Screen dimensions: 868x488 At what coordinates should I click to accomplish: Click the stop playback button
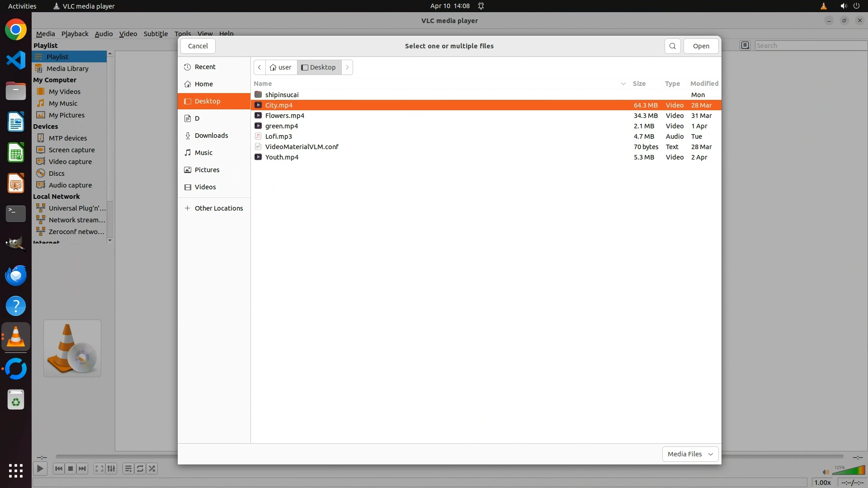pyautogui.click(x=71, y=469)
